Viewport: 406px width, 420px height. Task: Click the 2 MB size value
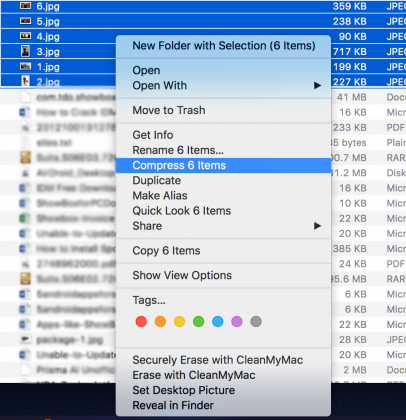click(355, 370)
